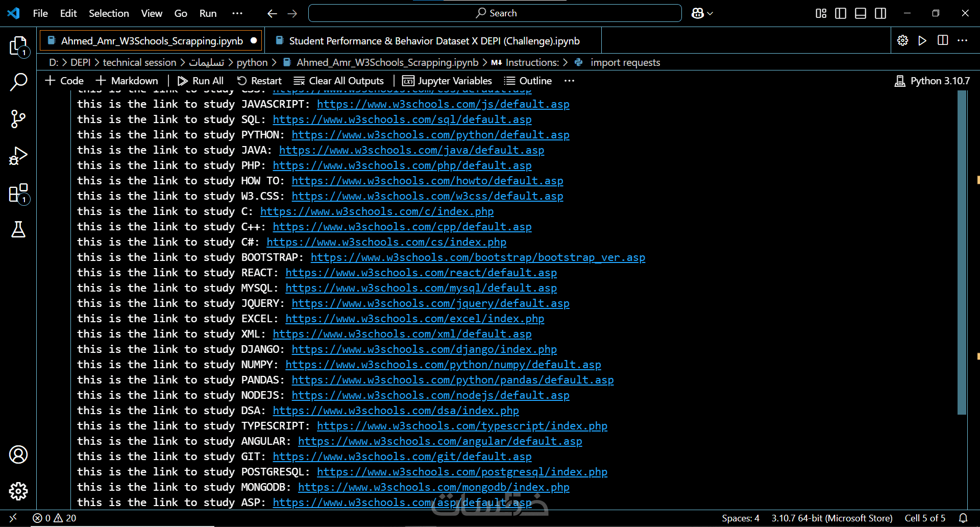Open the File menu
980x527 pixels.
40,13
